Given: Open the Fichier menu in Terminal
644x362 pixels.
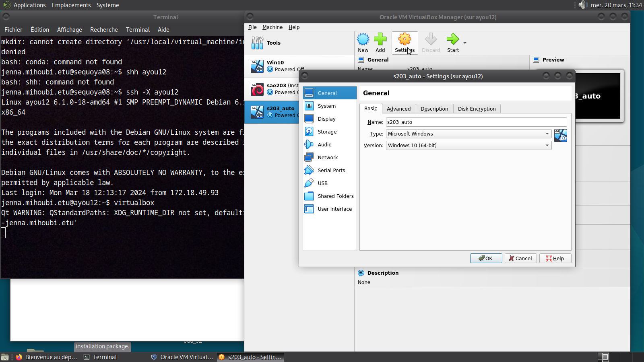Looking at the screenshot, I should [13, 30].
